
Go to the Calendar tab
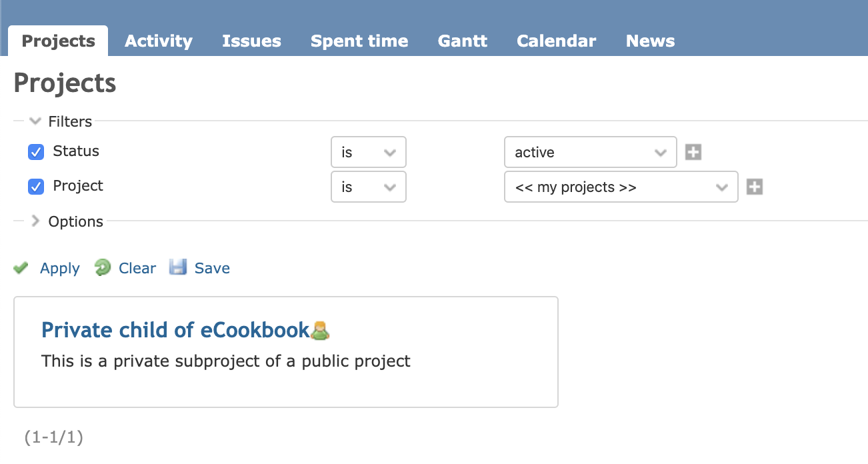(557, 41)
